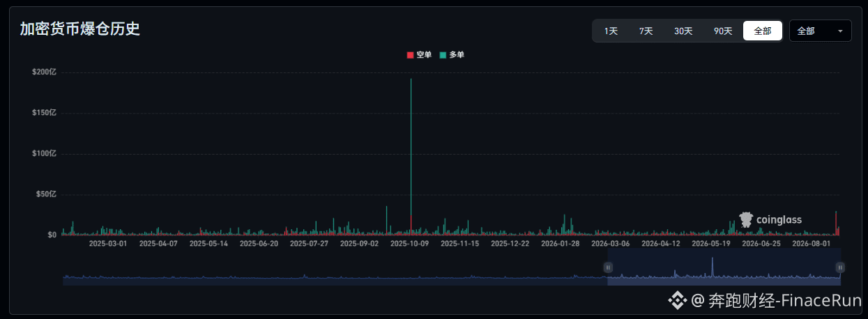
Task: Toggle the 空单 legend series
Action: click(x=419, y=55)
